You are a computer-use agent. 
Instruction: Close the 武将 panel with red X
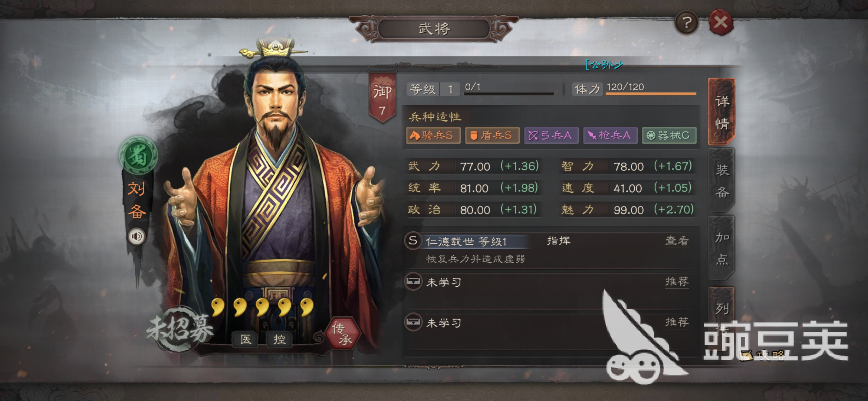tap(721, 22)
